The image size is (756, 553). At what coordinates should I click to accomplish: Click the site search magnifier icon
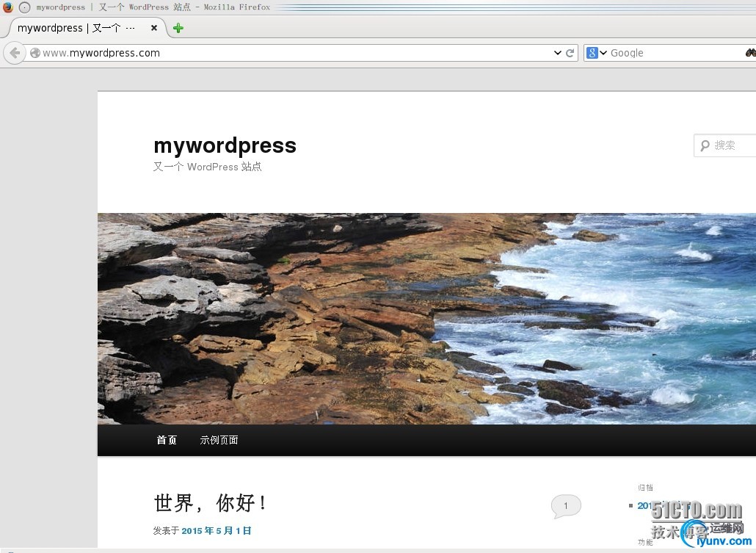705,145
